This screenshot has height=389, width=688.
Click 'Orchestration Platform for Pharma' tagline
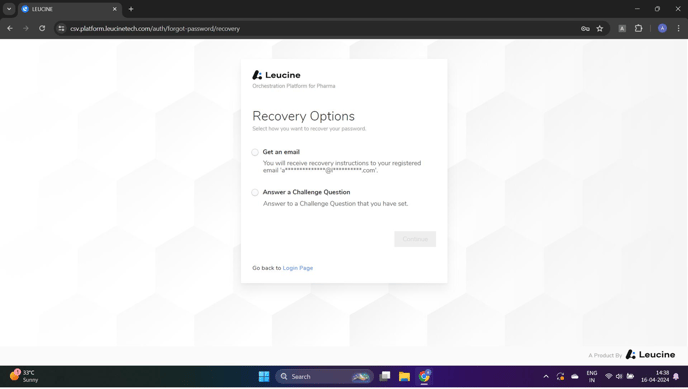click(x=294, y=86)
